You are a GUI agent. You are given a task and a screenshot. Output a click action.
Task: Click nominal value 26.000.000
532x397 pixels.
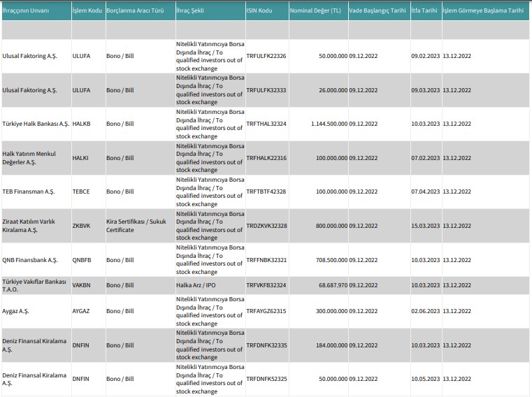[333, 90]
